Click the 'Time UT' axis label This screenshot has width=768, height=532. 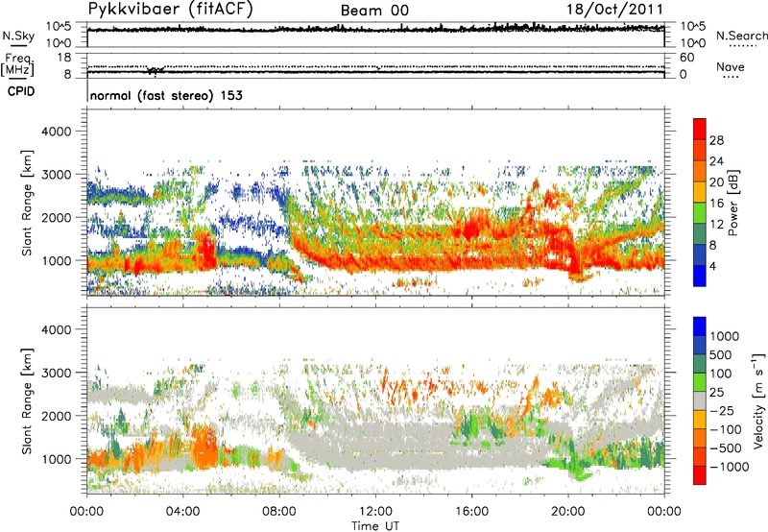[375, 526]
